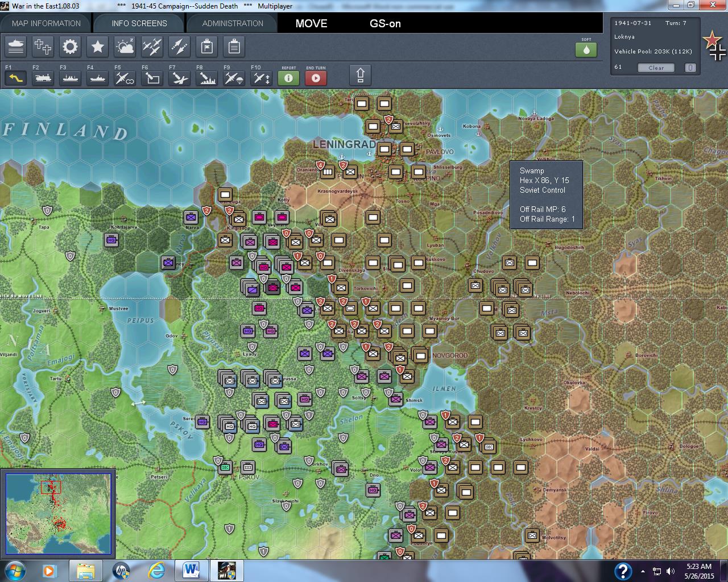Open the losses screen crosses icon
This screenshot has height=582, width=728.
[x=43, y=47]
